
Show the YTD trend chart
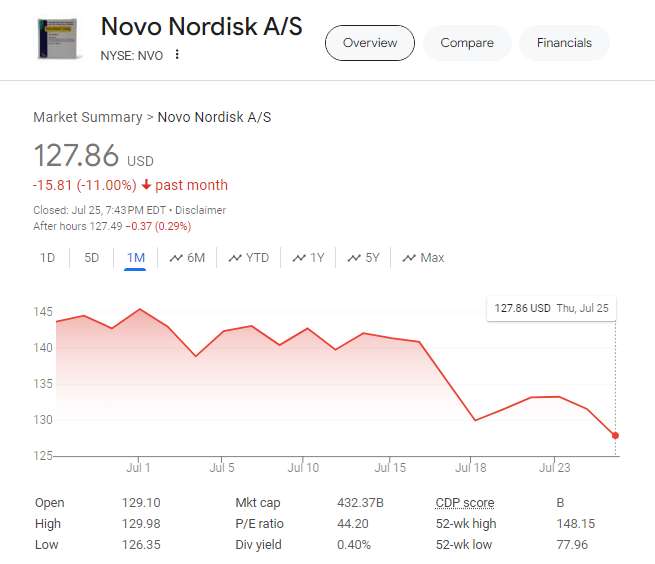(x=249, y=258)
